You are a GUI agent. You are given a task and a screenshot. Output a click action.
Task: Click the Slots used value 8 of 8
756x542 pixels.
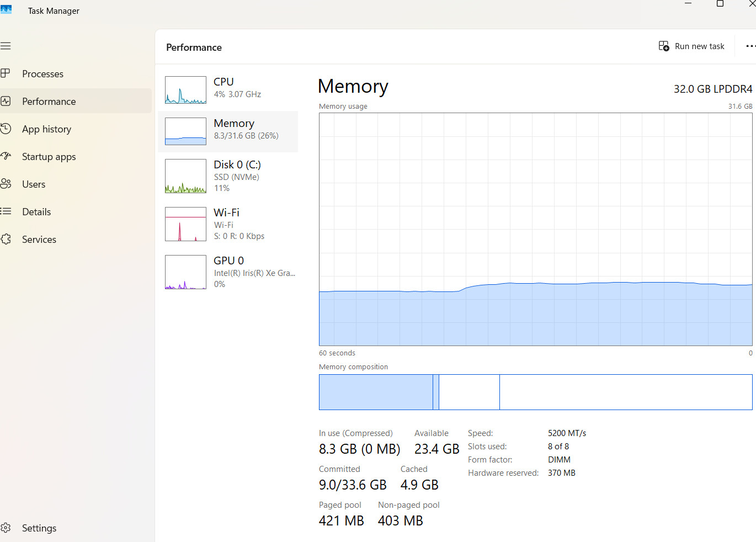(558, 447)
